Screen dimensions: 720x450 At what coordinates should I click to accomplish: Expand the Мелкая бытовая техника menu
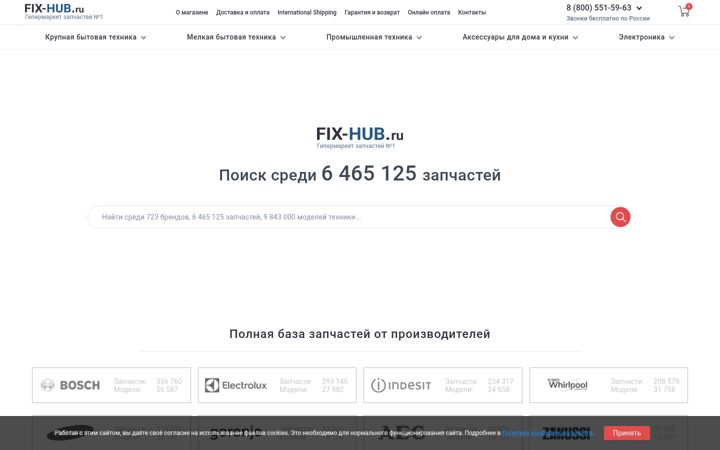[236, 37]
